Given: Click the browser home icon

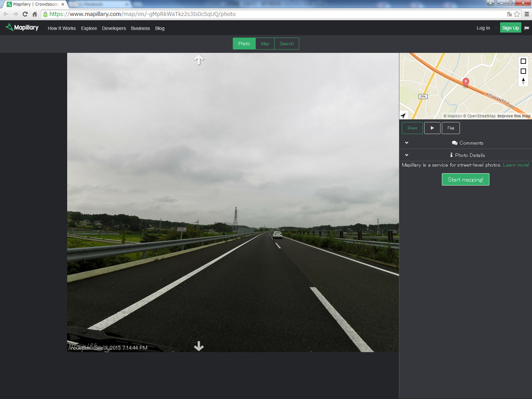Looking at the screenshot, I should tap(35, 14).
